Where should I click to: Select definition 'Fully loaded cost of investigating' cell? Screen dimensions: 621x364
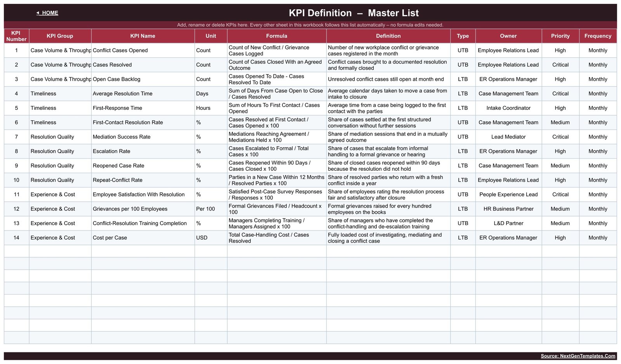pyautogui.click(x=388, y=237)
